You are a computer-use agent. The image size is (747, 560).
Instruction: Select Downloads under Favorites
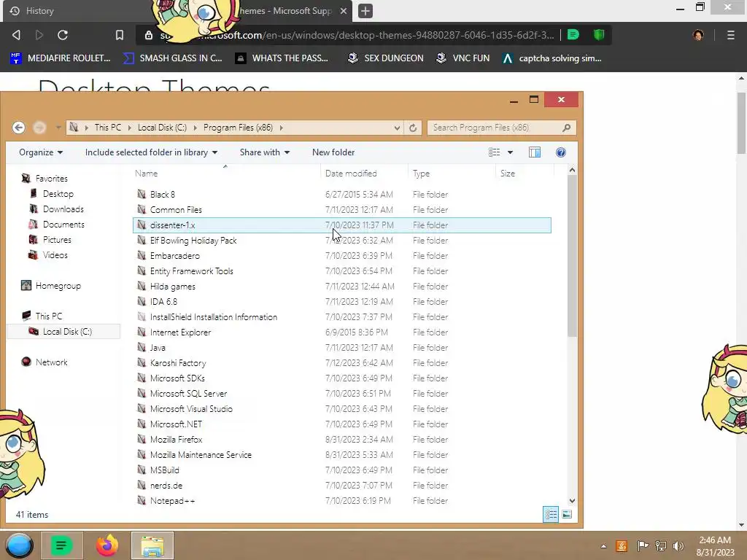63,209
